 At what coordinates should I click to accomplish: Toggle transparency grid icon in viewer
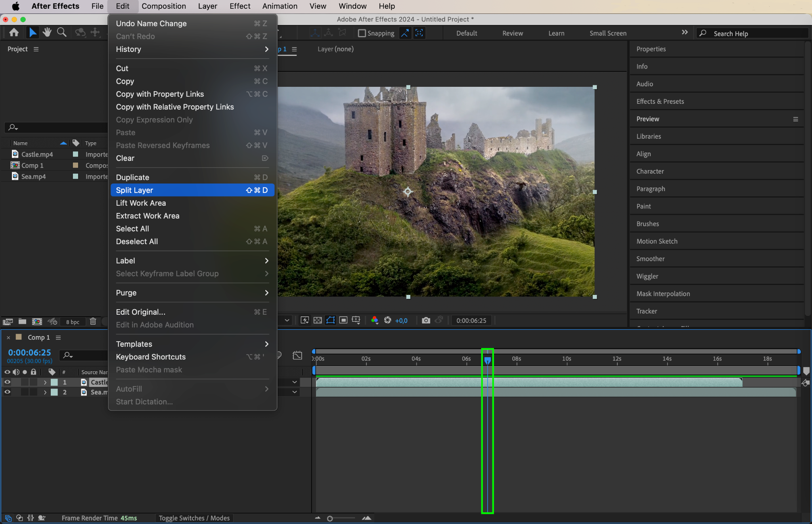tap(318, 320)
